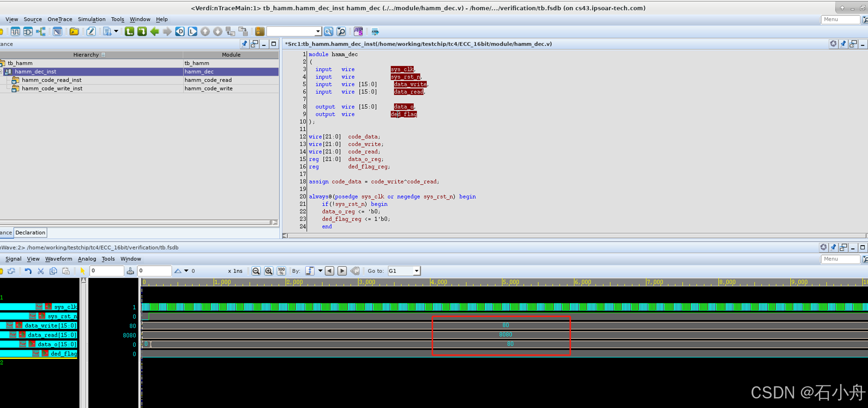Select the sys_clk signal in the waveform list
Screen dimensions: 868x408
39,307
